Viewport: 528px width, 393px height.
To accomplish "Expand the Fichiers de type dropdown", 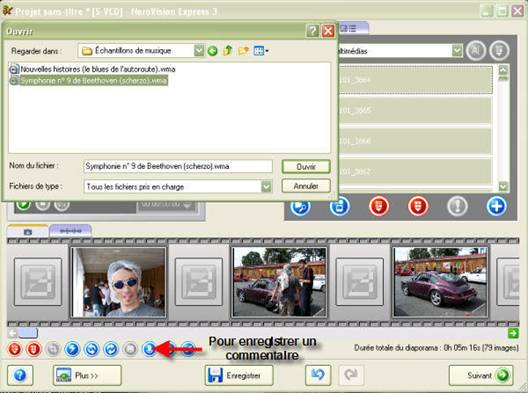I will pyautogui.click(x=266, y=186).
